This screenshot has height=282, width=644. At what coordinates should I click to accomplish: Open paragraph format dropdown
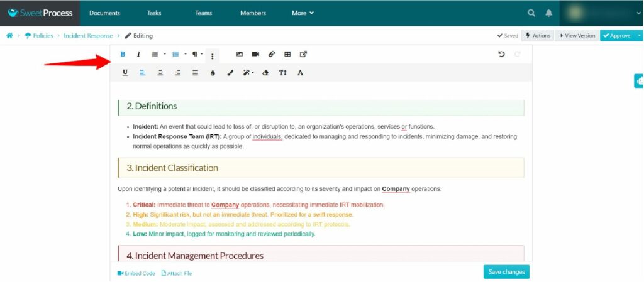click(x=197, y=54)
